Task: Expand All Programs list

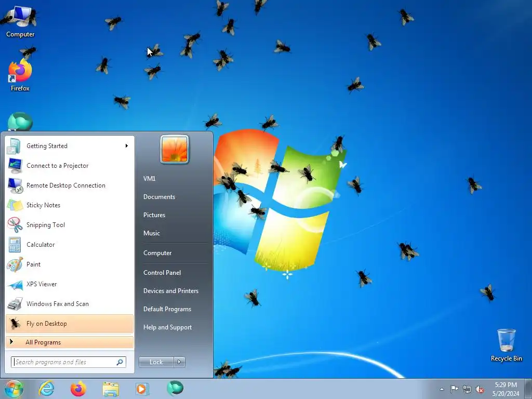Action: coord(70,342)
